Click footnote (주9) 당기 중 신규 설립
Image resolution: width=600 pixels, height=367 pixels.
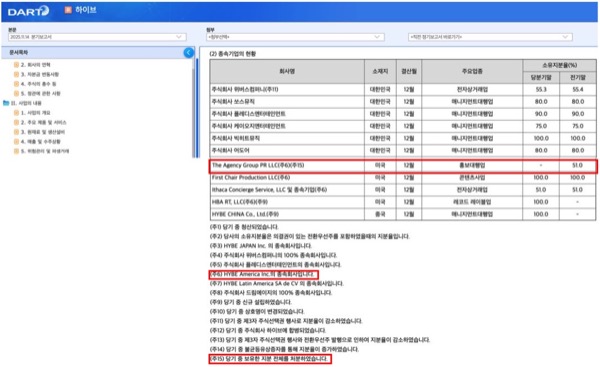tap(251, 302)
